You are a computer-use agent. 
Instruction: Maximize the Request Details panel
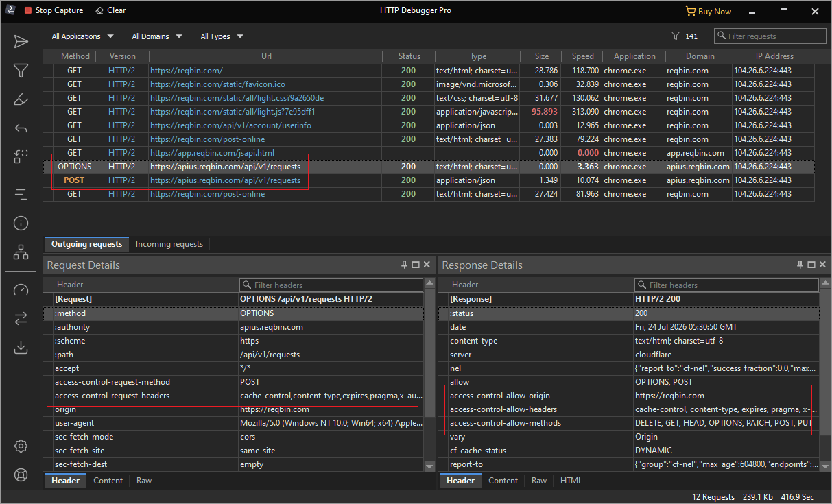pyautogui.click(x=416, y=265)
